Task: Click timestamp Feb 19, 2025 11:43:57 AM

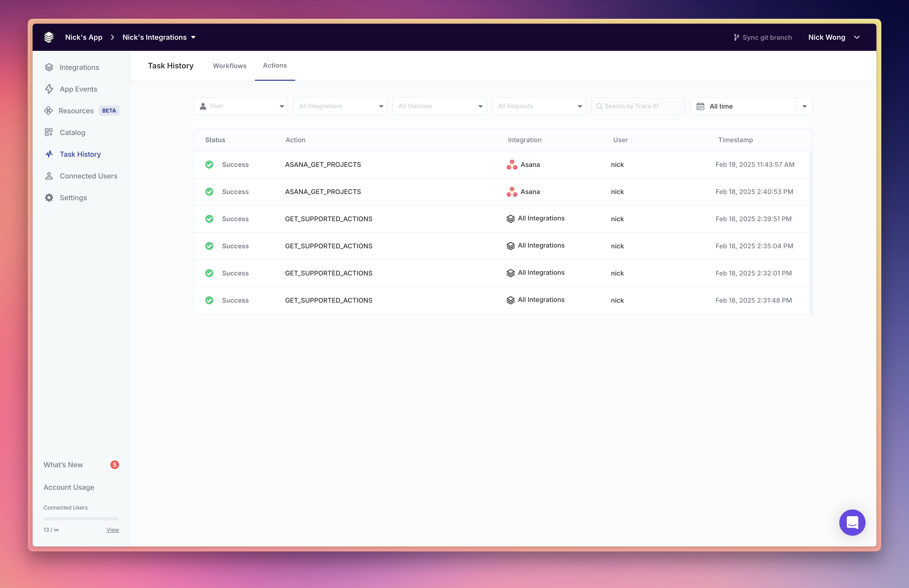Action: pos(755,164)
